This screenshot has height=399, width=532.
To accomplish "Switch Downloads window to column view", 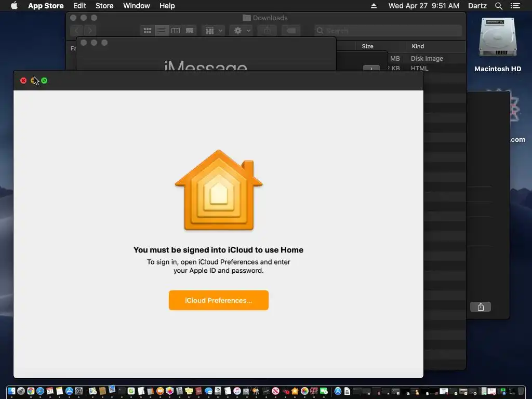I will 176,31.
